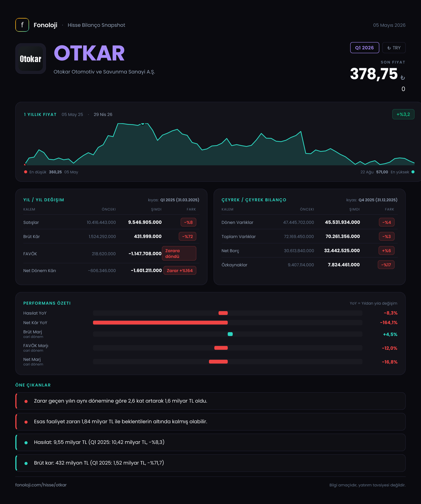Click the -%72 Brüt Kâr change badge
The height and width of the screenshot is (504, 421).
(188, 236)
